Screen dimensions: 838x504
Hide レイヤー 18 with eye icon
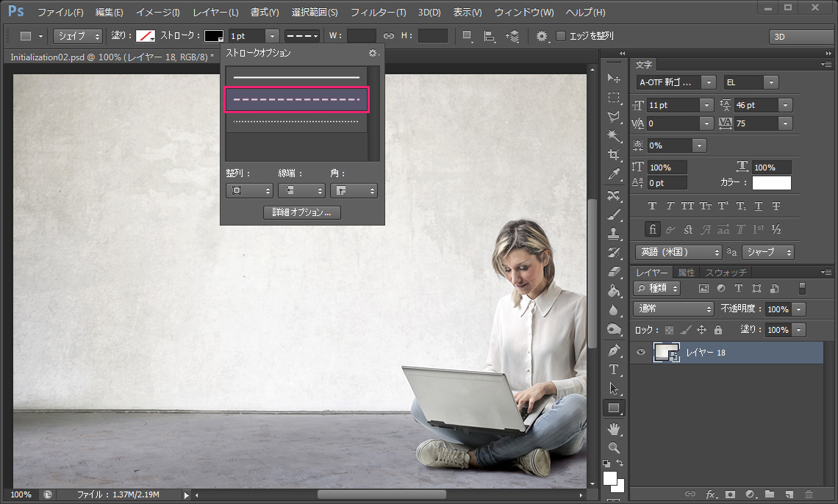pyautogui.click(x=641, y=353)
